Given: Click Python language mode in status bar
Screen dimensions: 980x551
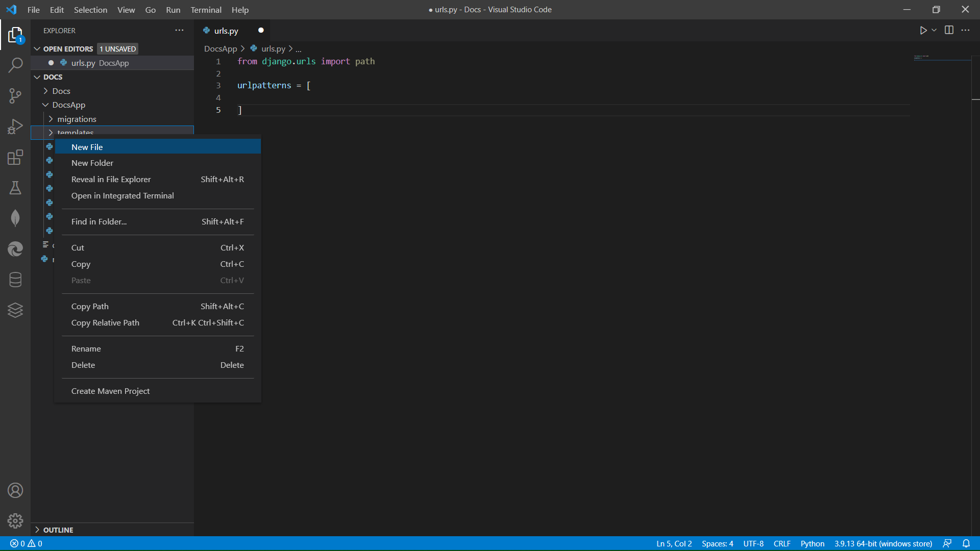Looking at the screenshot, I should click(x=812, y=543).
